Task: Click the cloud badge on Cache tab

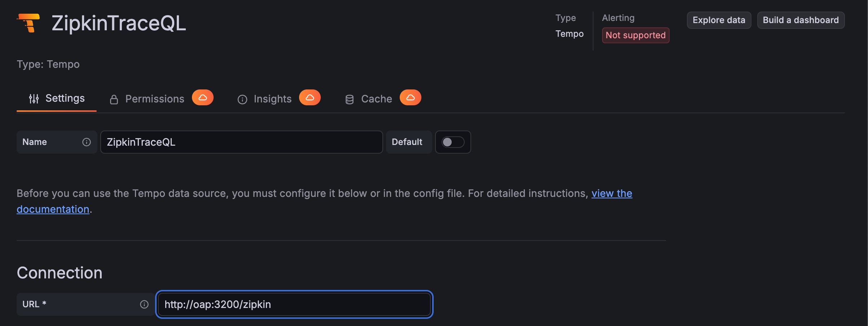Action: click(x=410, y=97)
